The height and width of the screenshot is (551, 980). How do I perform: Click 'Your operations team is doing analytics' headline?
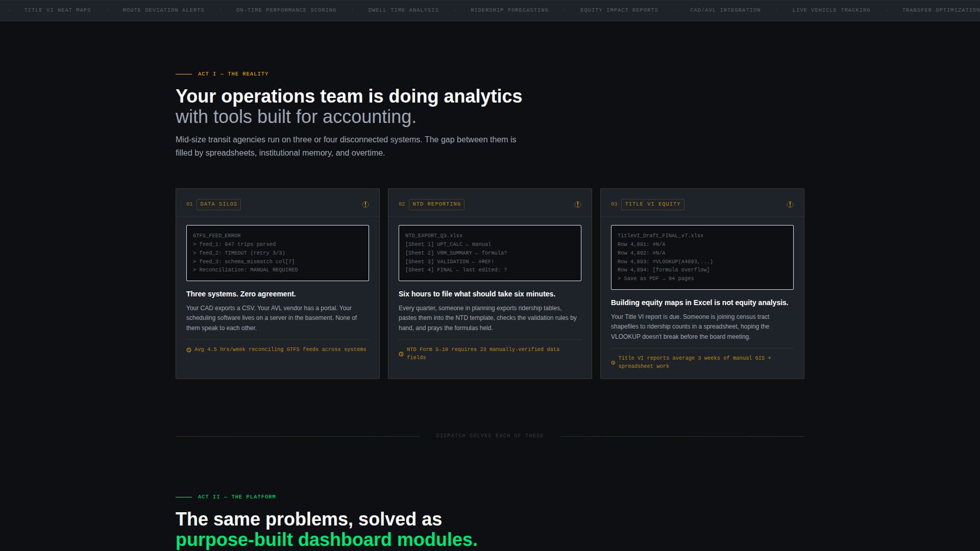point(349,96)
